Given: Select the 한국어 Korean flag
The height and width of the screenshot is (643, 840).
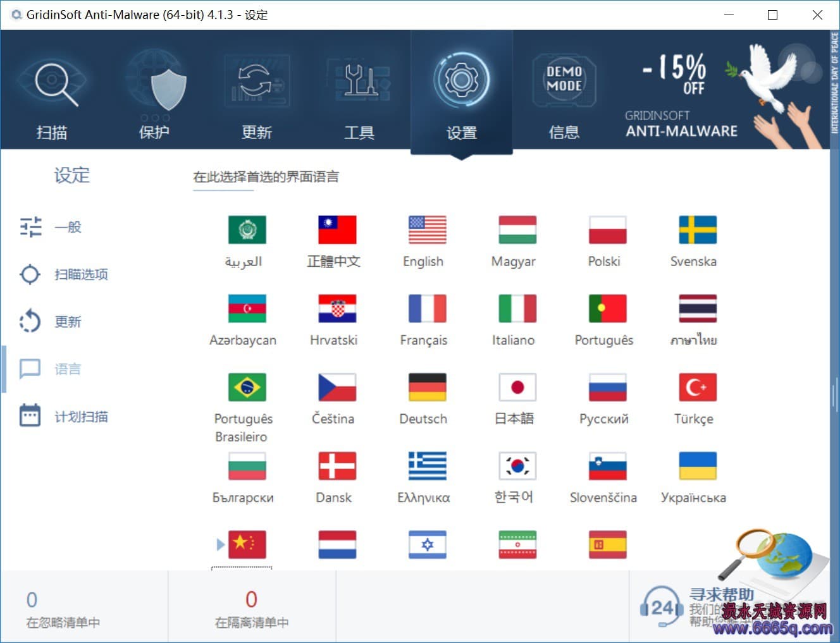Looking at the screenshot, I should [517, 466].
